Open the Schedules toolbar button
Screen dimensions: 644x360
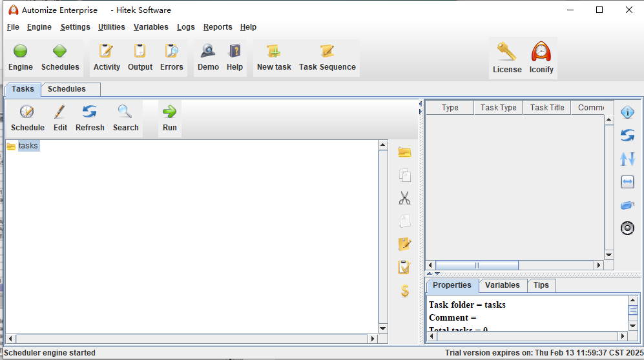tap(60, 58)
